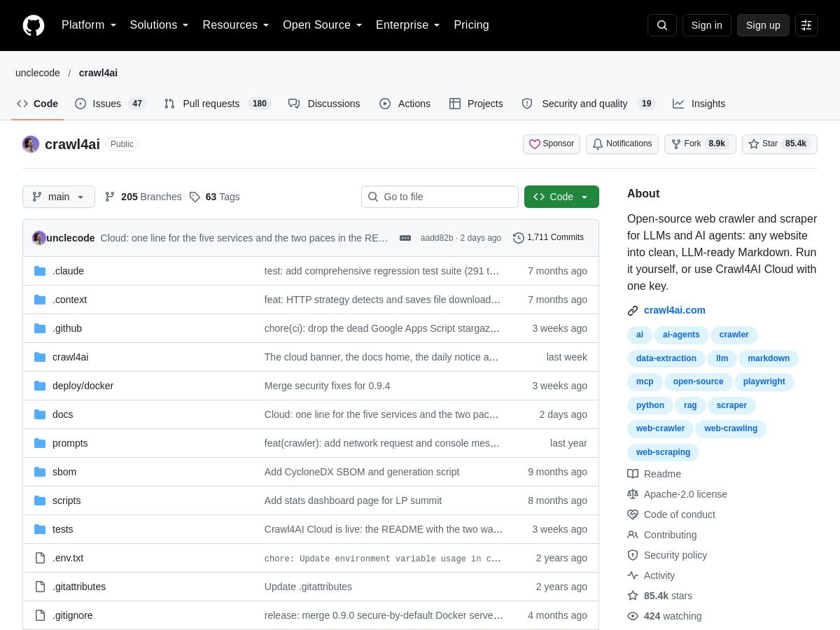Open the Insights tab
840x630 pixels.
(x=699, y=104)
